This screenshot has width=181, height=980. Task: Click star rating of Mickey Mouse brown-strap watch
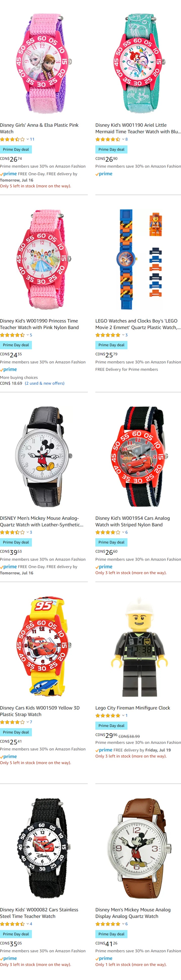click(x=108, y=924)
